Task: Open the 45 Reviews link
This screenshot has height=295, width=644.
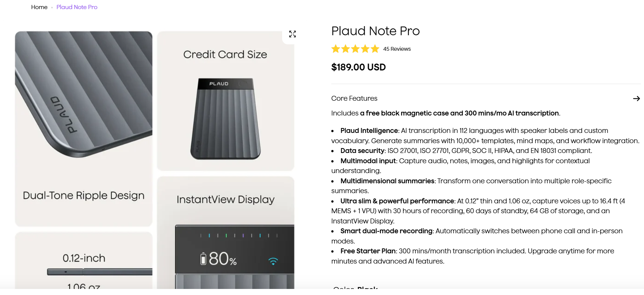Action: tap(396, 48)
